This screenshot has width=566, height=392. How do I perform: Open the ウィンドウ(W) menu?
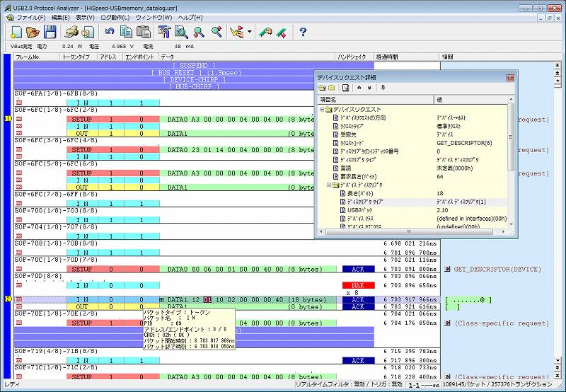point(154,17)
